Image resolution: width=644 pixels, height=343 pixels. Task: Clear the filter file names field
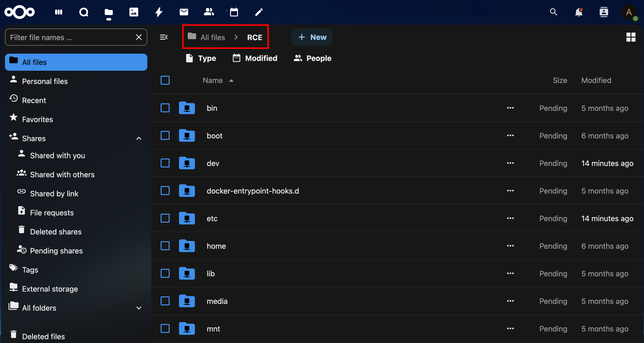(x=139, y=37)
